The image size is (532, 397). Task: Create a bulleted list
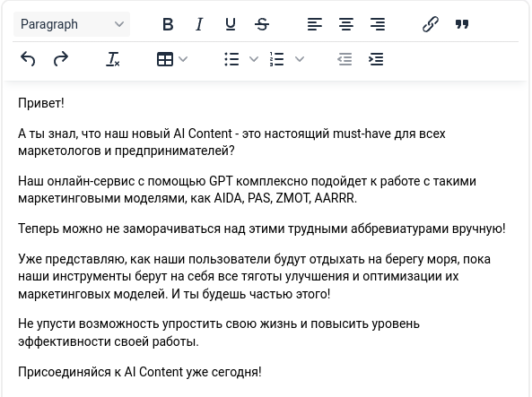click(x=231, y=59)
